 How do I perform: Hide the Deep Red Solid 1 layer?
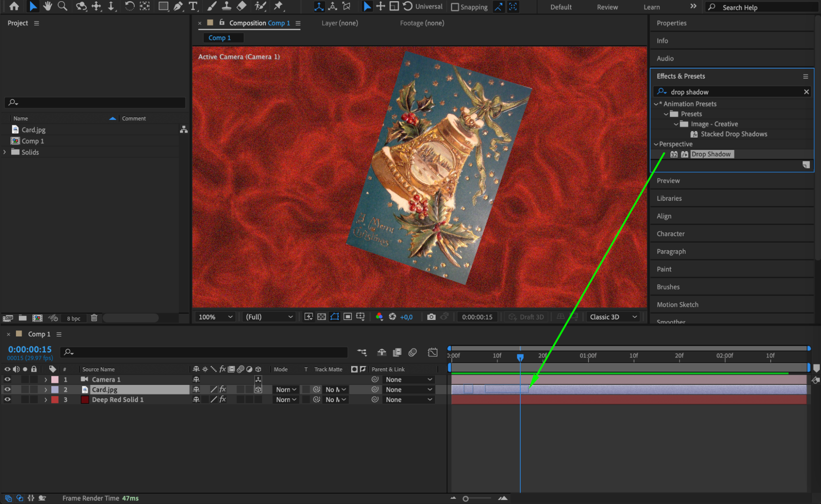tap(7, 399)
